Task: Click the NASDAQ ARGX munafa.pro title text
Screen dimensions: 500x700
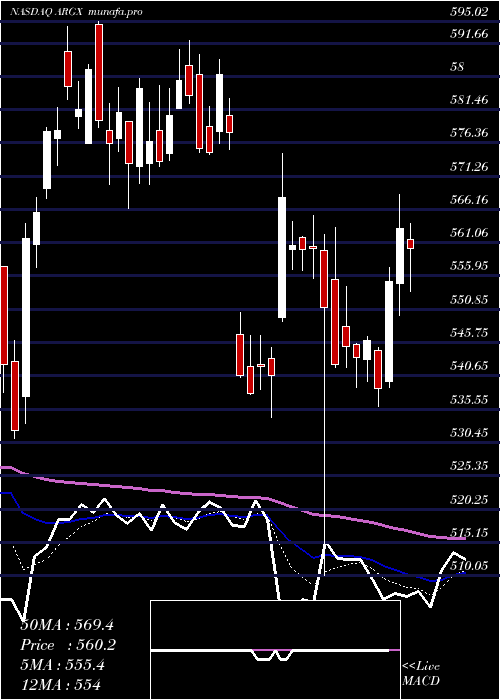Action: [77, 12]
